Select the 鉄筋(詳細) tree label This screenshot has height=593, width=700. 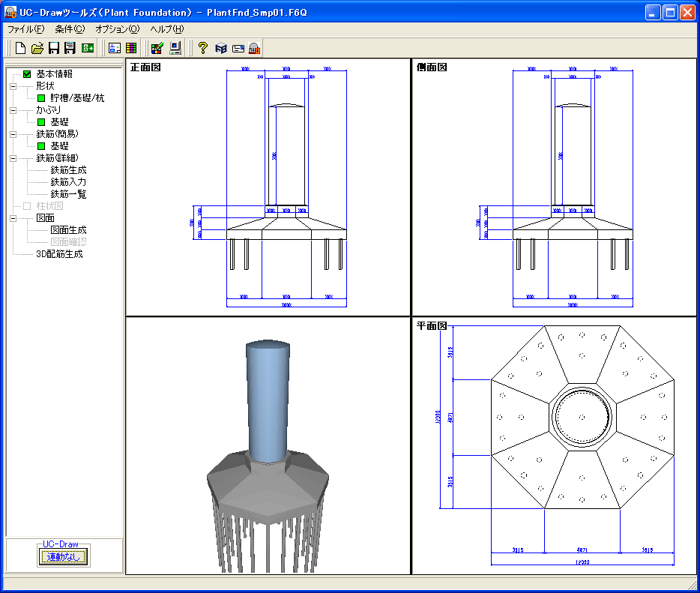tap(57, 158)
